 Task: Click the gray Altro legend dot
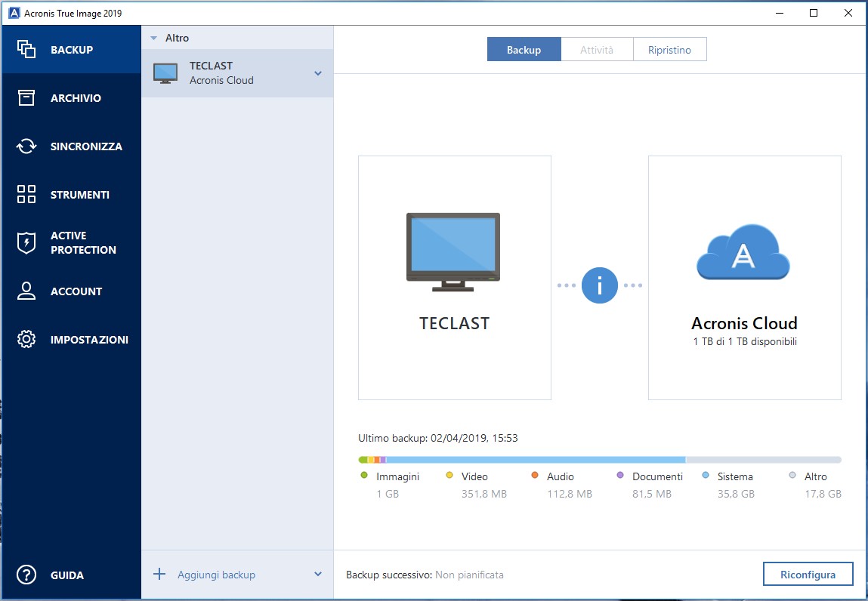tap(792, 476)
